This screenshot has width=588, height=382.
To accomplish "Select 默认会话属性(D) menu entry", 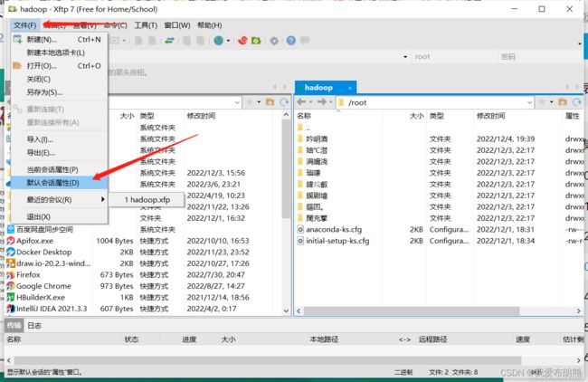I will pyautogui.click(x=60, y=183).
